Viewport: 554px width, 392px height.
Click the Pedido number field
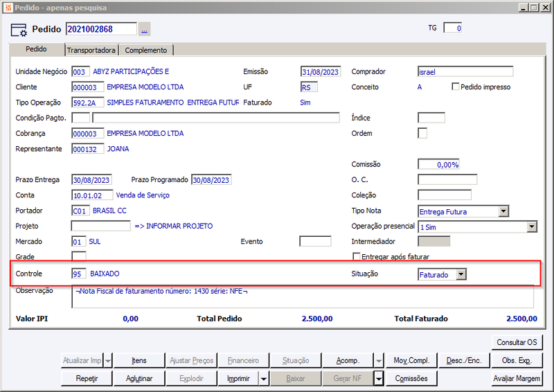(101, 29)
